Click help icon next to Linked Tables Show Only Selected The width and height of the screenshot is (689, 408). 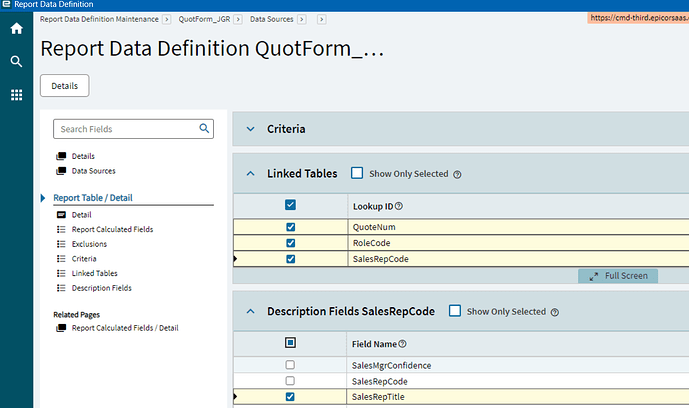(457, 174)
